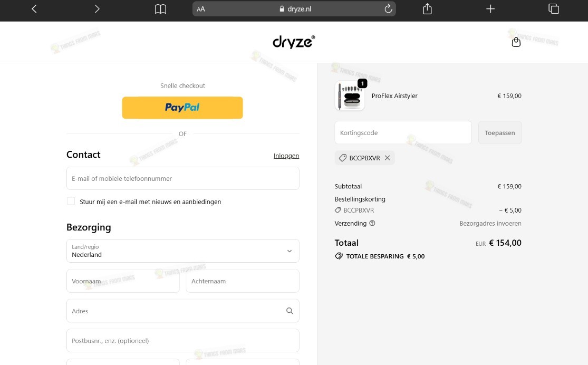
Task: Remove the BCCPBXVR discount code
Action: [388, 158]
